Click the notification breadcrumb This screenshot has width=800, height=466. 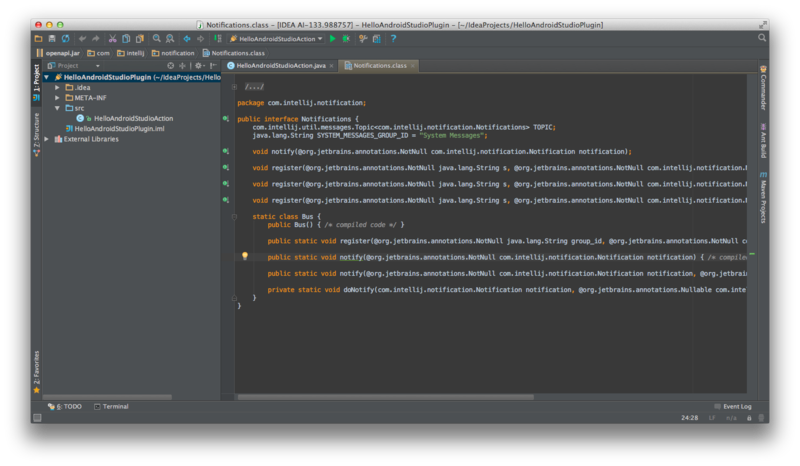[x=173, y=53]
